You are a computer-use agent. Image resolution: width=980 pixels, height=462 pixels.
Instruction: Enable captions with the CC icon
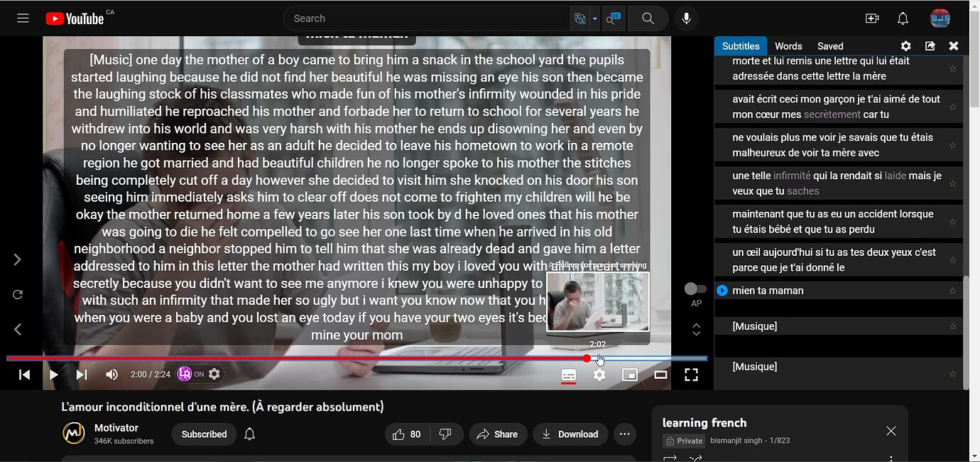pyautogui.click(x=568, y=375)
